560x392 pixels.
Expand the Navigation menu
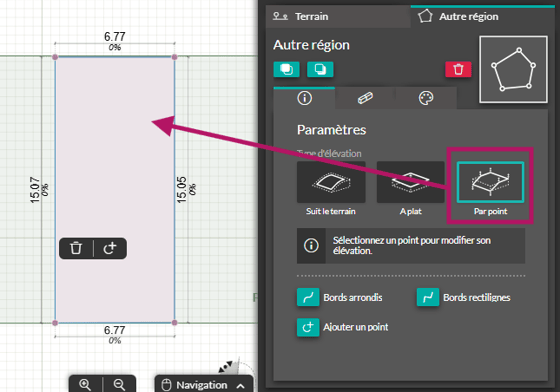tap(204, 385)
